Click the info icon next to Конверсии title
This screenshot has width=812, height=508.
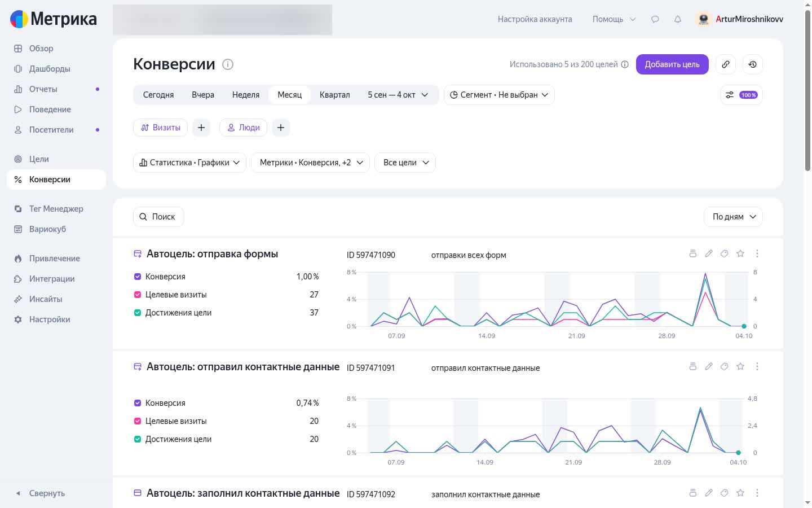[228, 64]
